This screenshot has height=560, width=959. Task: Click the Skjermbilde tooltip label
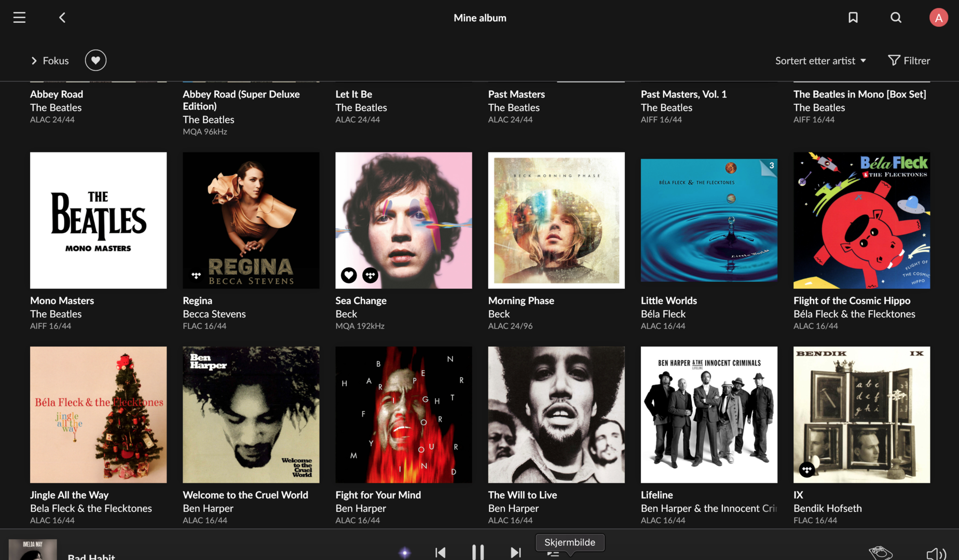coord(570,542)
